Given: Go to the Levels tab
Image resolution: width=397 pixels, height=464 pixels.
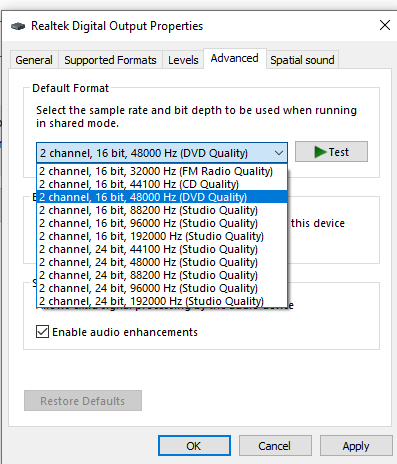Looking at the screenshot, I should [183, 60].
